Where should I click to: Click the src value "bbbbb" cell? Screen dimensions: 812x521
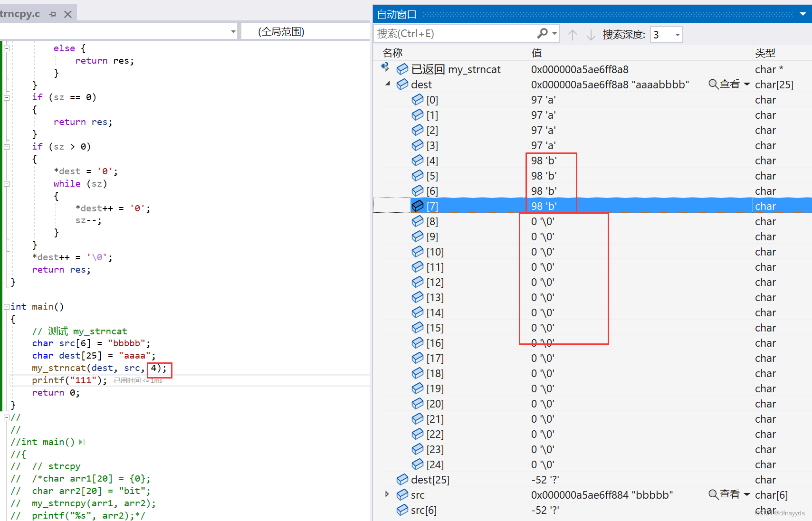tap(602, 495)
